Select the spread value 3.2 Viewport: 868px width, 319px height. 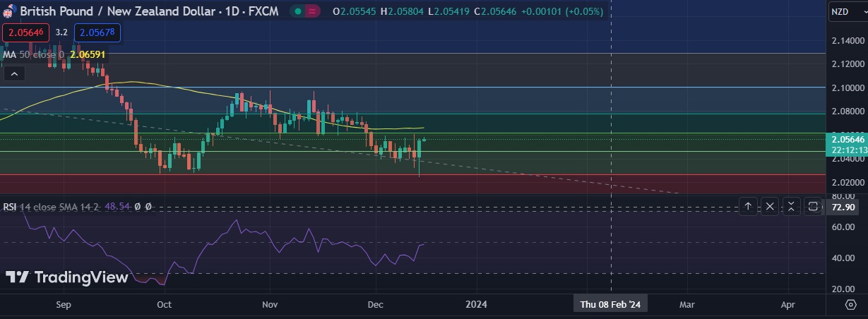click(61, 32)
